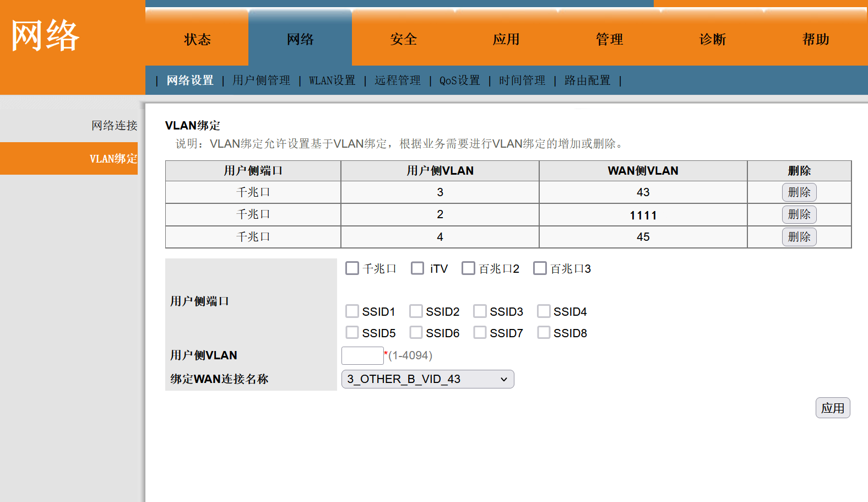
Task: Enable the iTV port checkbox
Action: [x=418, y=268]
